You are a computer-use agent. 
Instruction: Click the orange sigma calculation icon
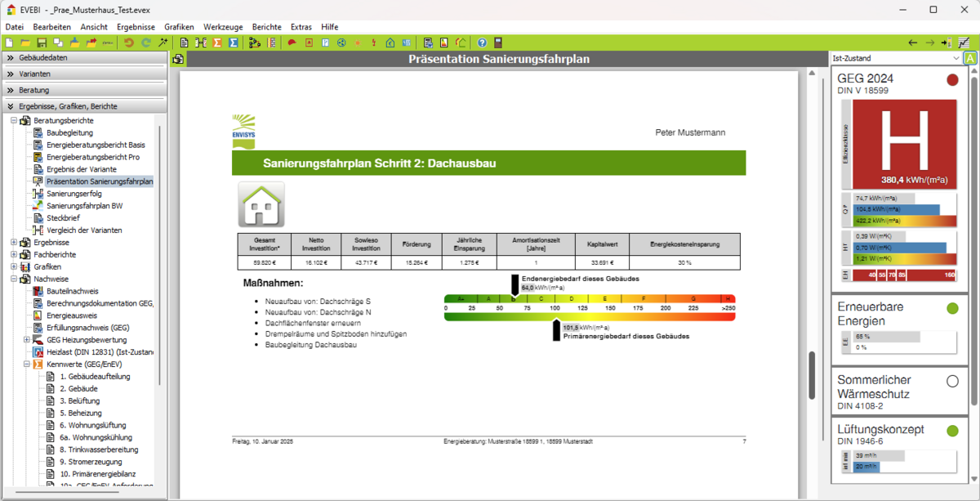(x=216, y=42)
